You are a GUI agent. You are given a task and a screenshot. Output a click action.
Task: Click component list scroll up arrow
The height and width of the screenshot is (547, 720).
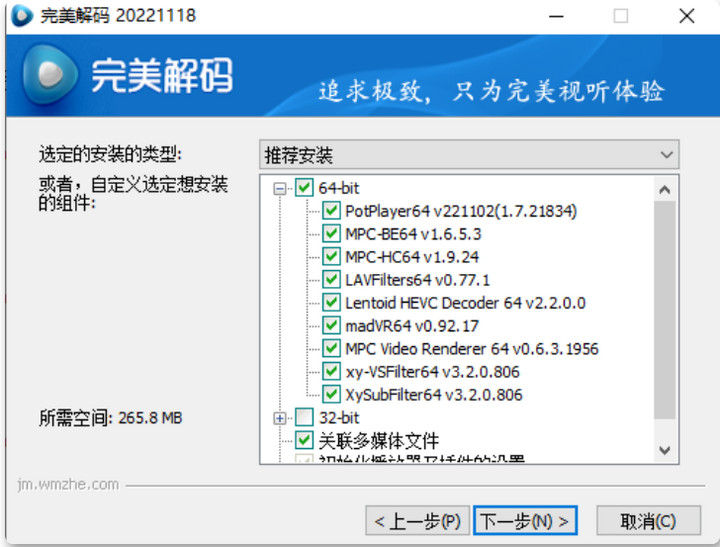click(664, 189)
